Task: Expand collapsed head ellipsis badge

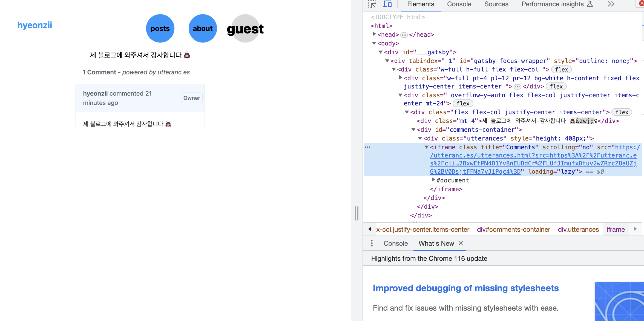Action: pos(404,35)
